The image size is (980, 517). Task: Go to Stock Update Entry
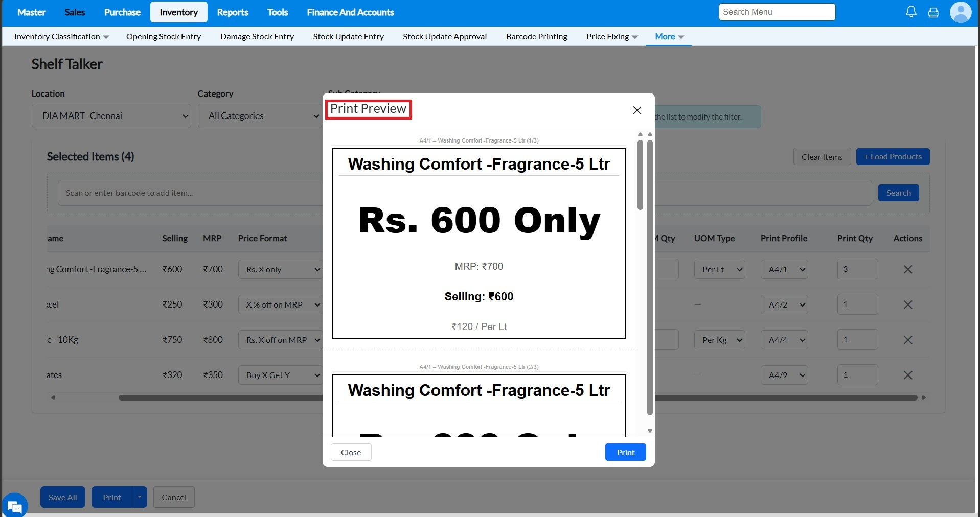click(349, 36)
